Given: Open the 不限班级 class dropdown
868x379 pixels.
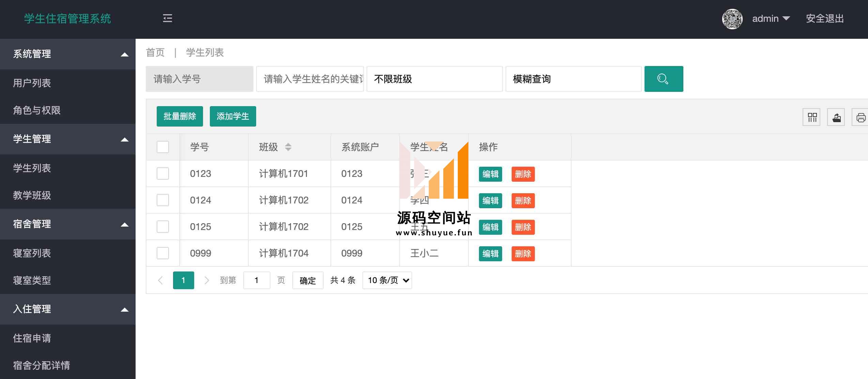Looking at the screenshot, I should click(434, 79).
